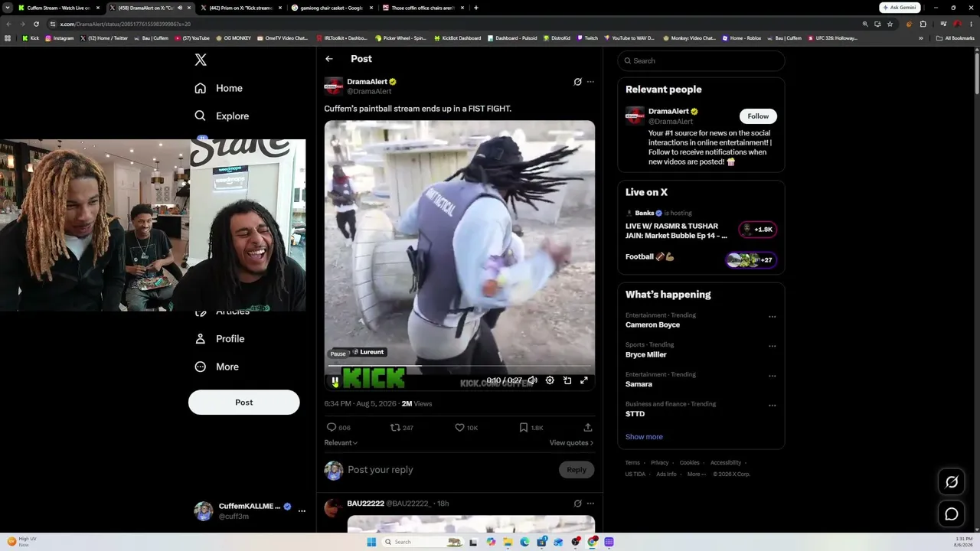Join the LIVE W/ RASMR & TUSHAR JAIN space

click(x=701, y=226)
